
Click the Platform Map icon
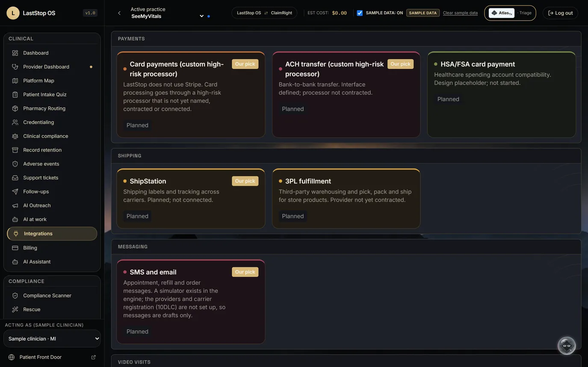(x=15, y=81)
